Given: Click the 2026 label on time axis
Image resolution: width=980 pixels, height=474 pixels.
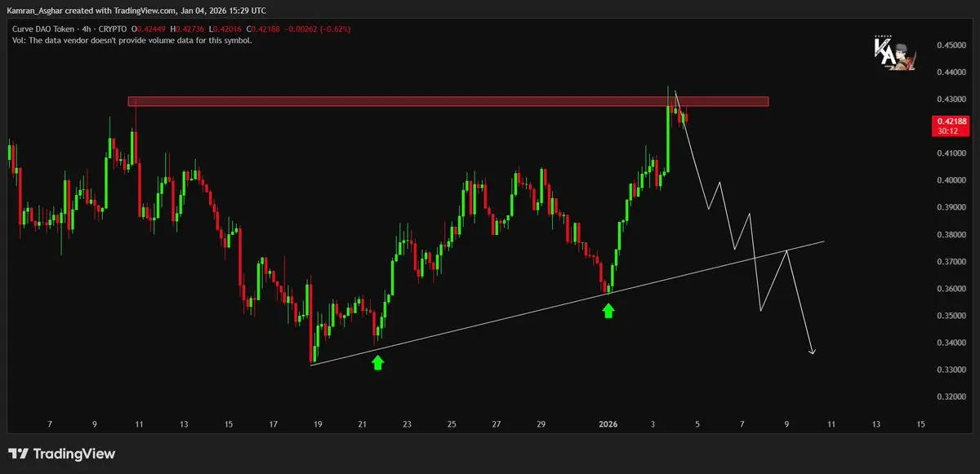Looking at the screenshot, I should point(608,424).
